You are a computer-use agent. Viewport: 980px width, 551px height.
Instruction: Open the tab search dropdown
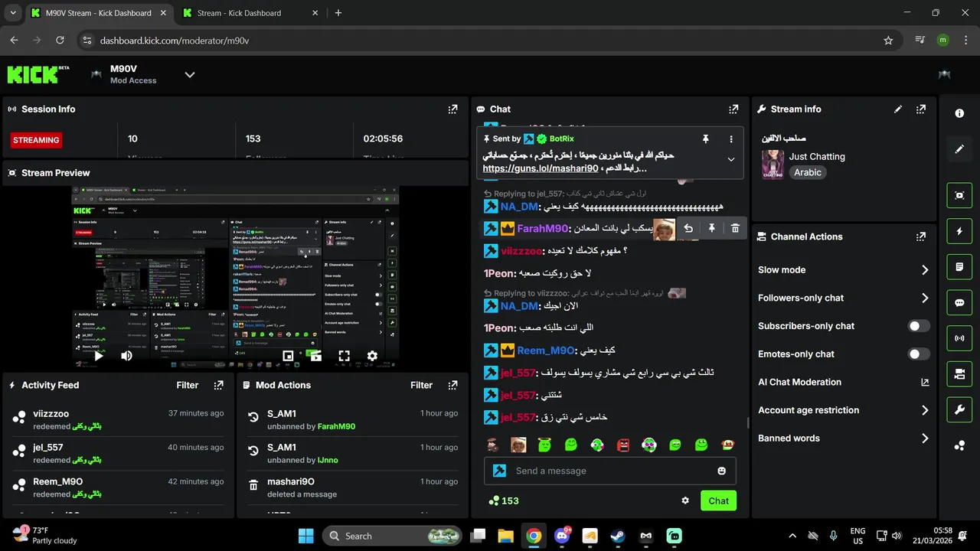(x=13, y=13)
